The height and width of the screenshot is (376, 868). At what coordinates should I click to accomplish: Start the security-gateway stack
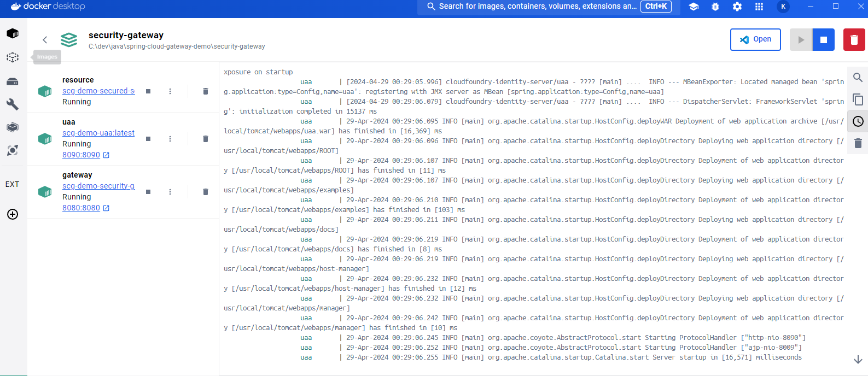[x=801, y=39]
